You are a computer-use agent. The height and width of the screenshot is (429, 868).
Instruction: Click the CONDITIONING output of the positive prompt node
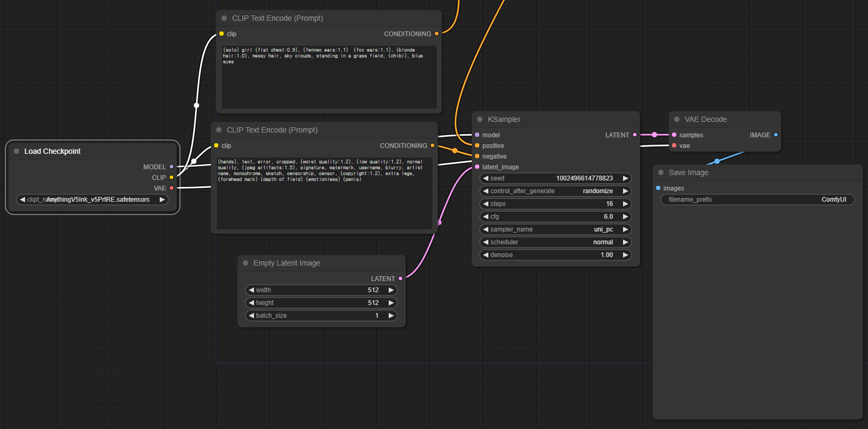[437, 34]
